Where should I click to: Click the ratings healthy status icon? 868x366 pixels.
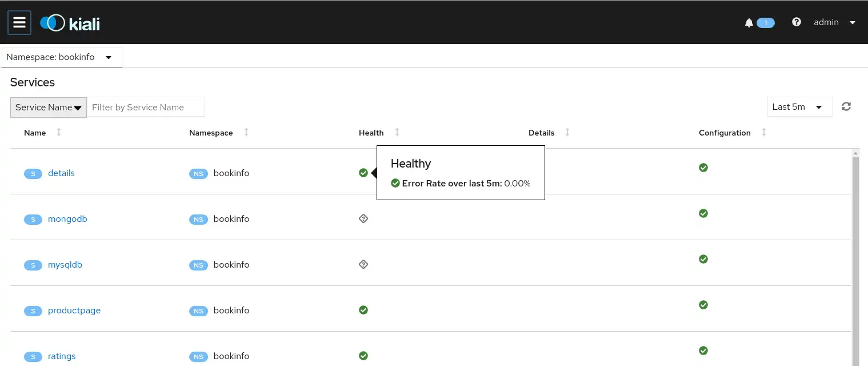[363, 356]
